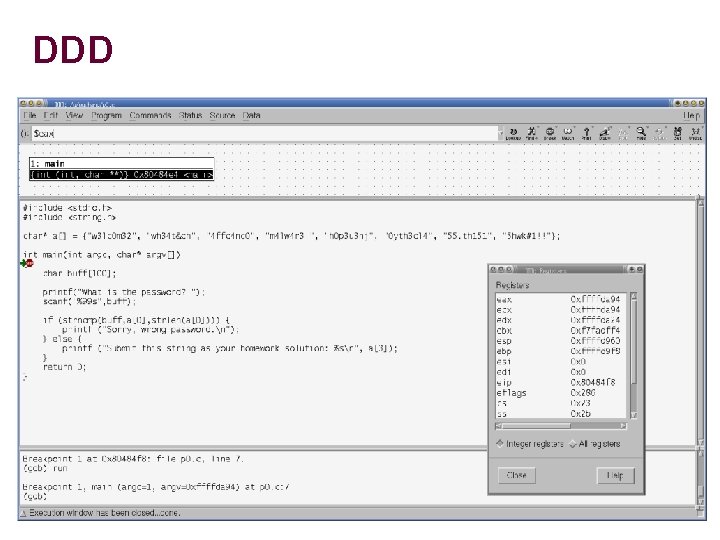Select the eax register row
This screenshot has height=540, width=720.
562,299
